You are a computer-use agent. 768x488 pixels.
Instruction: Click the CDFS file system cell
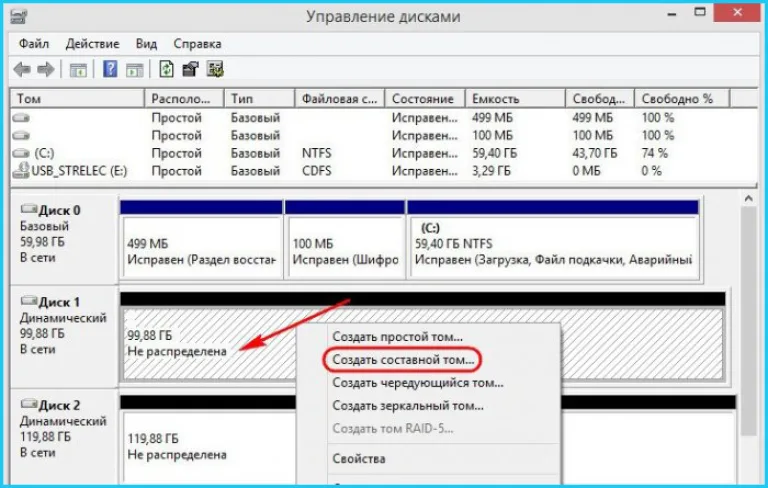[x=316, y=171]
